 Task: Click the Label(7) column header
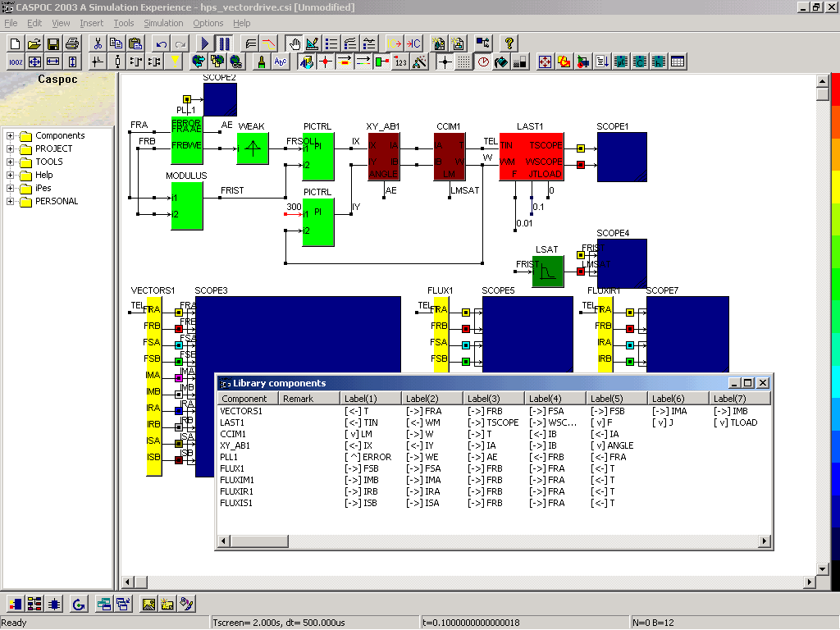[740, 399]
